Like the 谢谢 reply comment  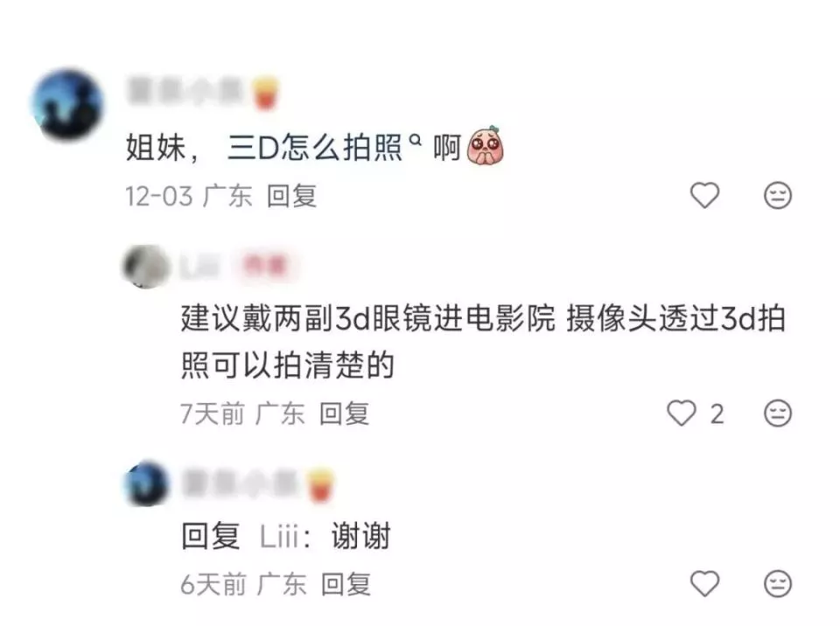tap(704, 583)
